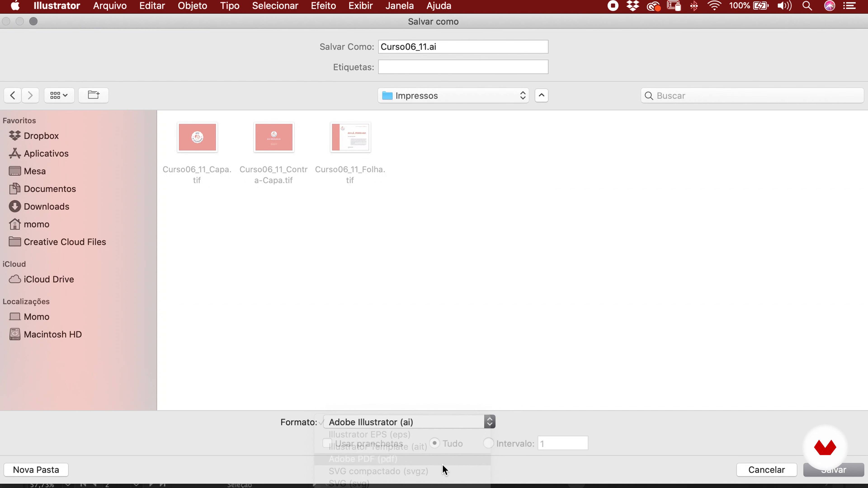Image resolution: width=868 pixels, height=488 pixels.
Task: Select the Curso06_11_Capa.tif thumbnail
Action: coord(197,137)
